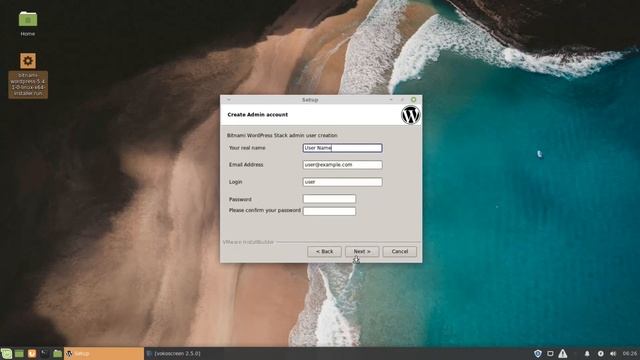640x360 pixels.
Task: Click the Your real name label
Action: (x=247, y=148)
